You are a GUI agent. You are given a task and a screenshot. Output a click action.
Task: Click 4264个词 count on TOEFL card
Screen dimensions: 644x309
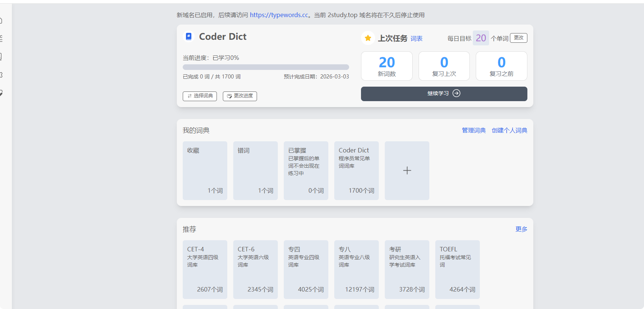click(x=462, y=289)
